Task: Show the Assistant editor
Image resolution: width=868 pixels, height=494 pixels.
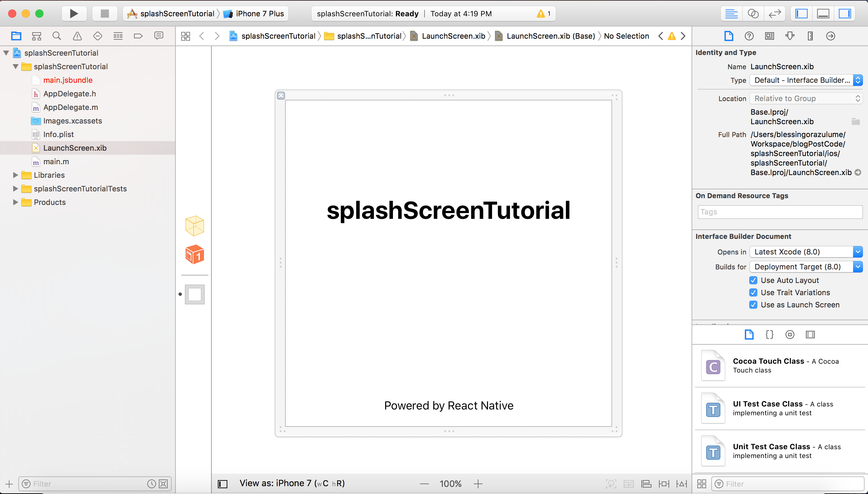Action: tap(753, 14)
